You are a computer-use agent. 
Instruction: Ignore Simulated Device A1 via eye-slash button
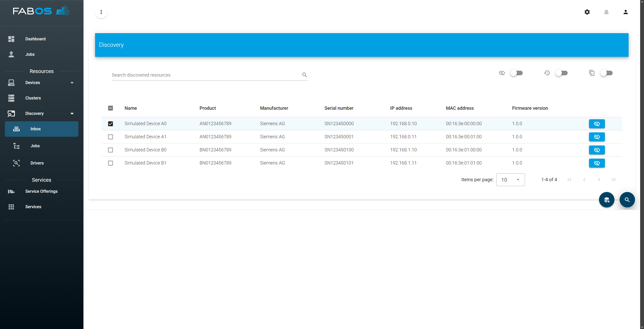pyautogui.click(x=597, y=137)
